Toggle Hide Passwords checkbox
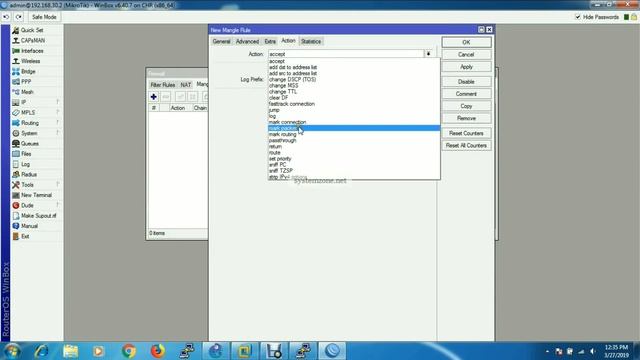 click(578, 17)
